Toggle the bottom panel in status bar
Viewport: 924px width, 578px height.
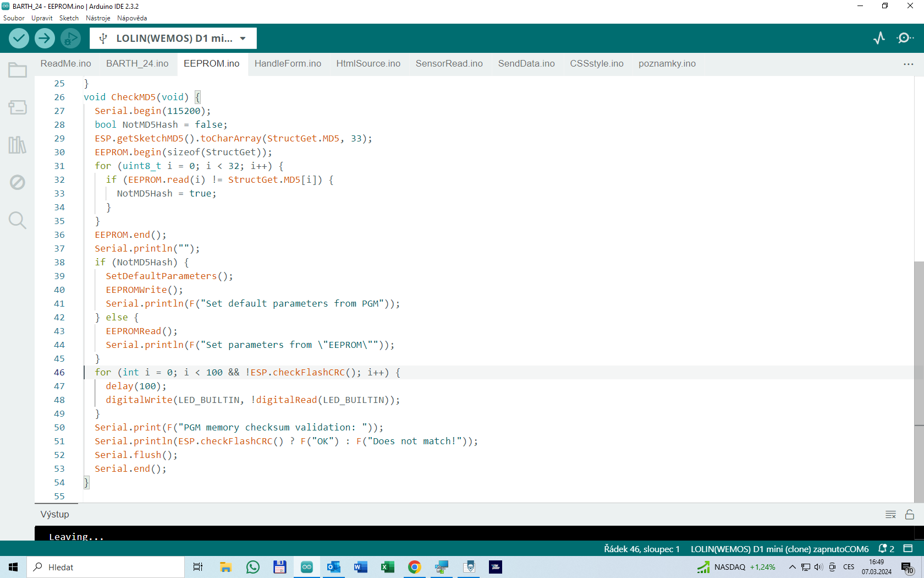908,549
